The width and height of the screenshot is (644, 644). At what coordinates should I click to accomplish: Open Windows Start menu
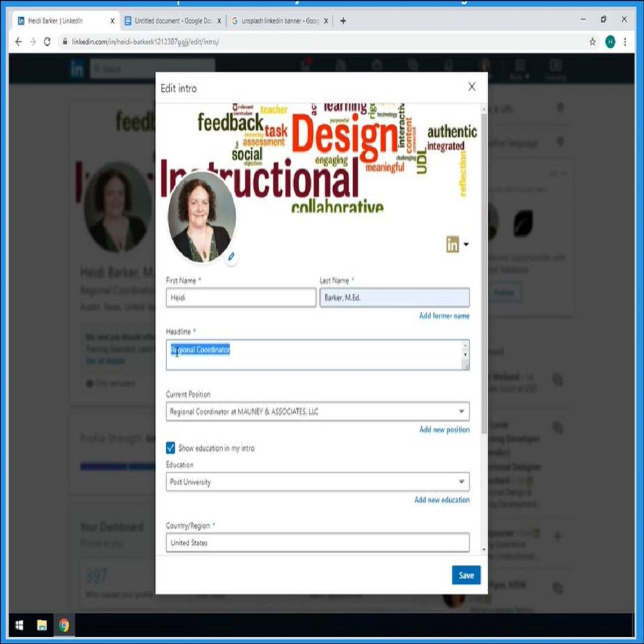(x=19, y=625)
